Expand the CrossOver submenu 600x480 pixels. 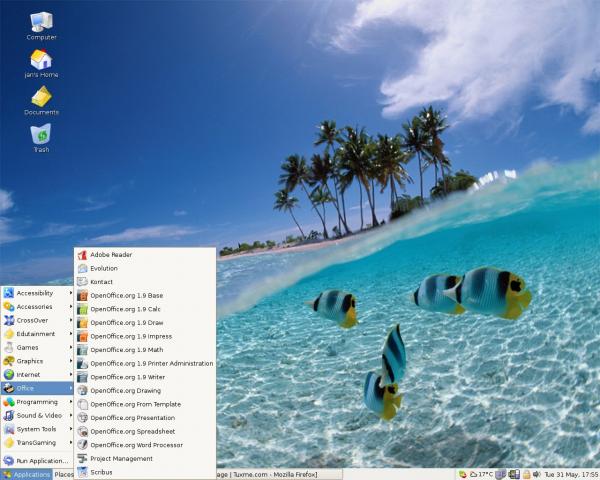37,320
